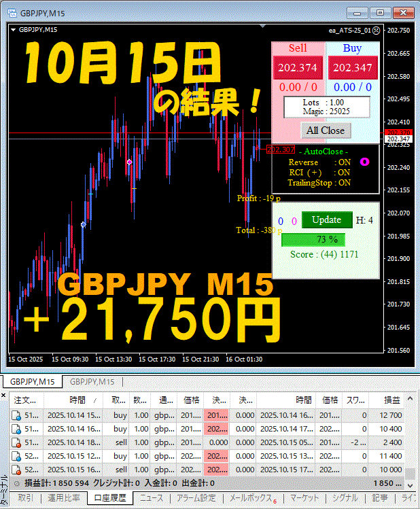Open the ニュース terminal tab

(152, 498)
